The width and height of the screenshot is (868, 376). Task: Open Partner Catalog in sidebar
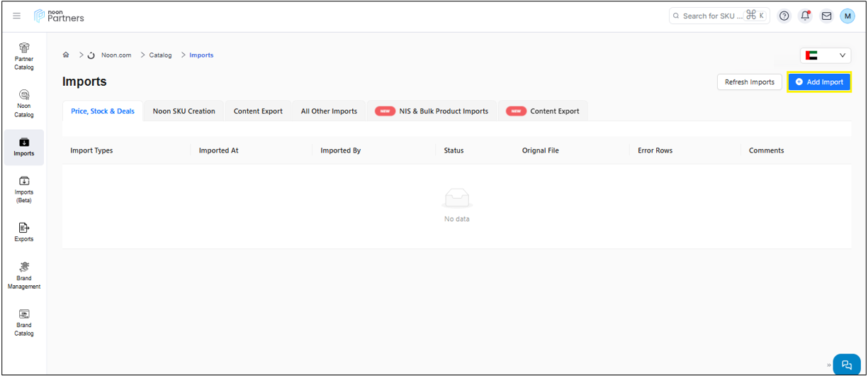tap(24, 57)
